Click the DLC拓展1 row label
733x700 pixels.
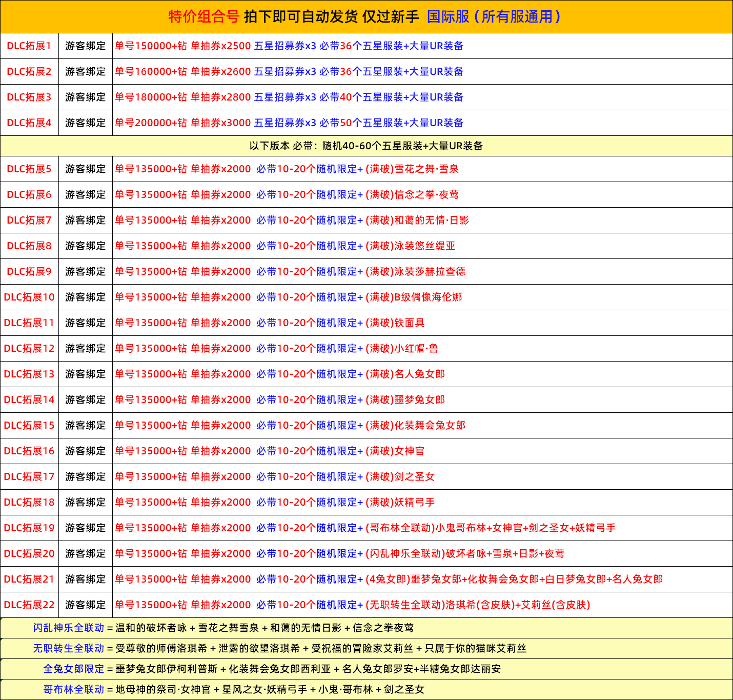coord(29,46)
